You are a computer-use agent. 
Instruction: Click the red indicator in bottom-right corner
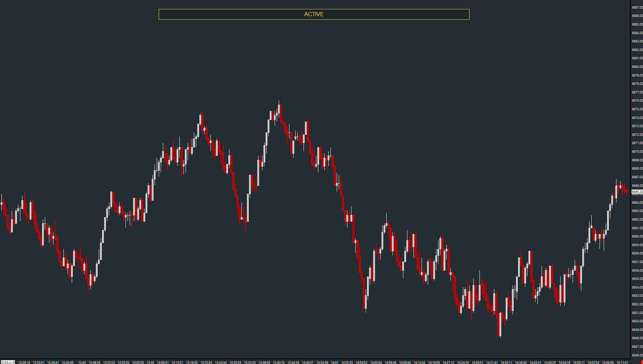642,362
